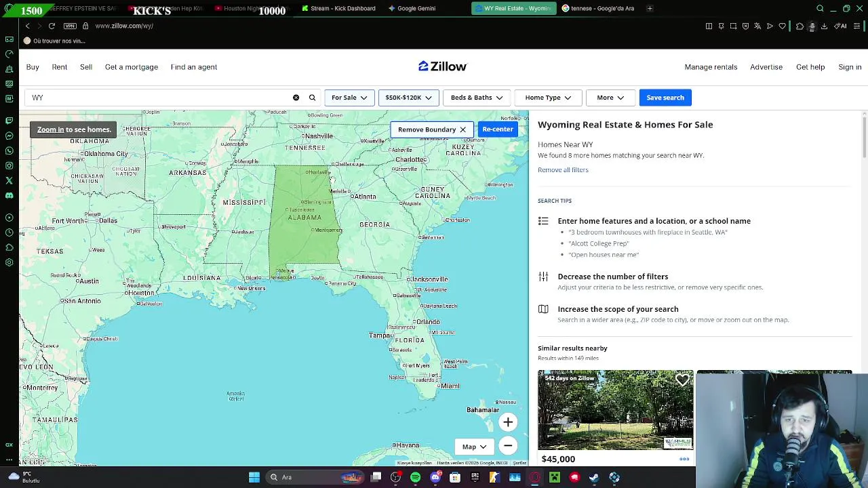Viewport: 868px width, 488px height.
Task: Open Find an agent menu
Action: pos(194,67)
